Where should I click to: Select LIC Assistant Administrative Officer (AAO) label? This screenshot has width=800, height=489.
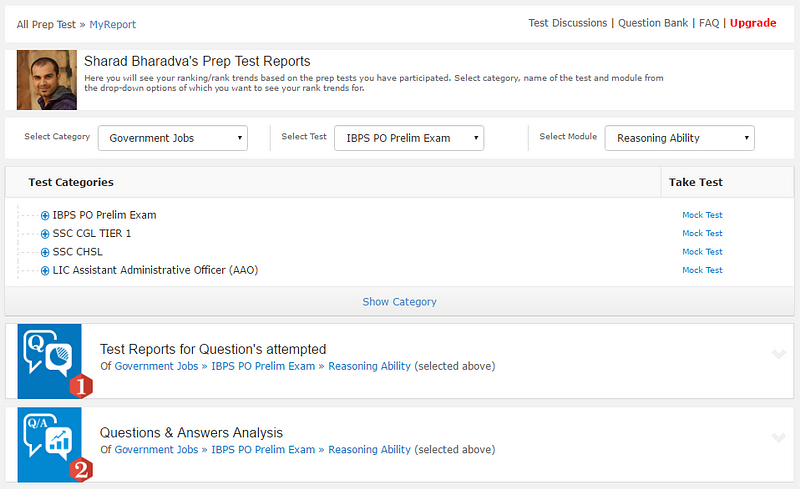click(x=155, y=270)
